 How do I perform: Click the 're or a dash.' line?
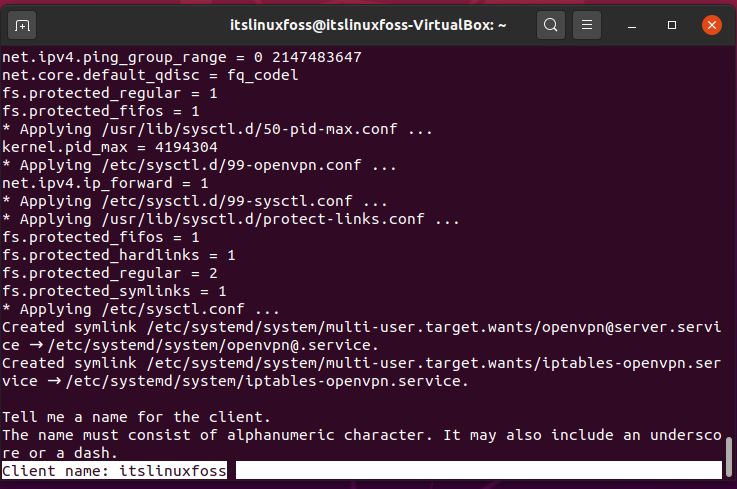[x=60, y=453]
